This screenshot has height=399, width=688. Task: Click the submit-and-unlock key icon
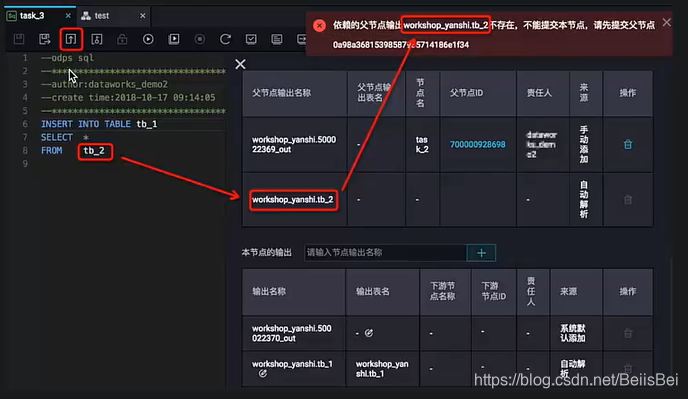tap(97, 39)
